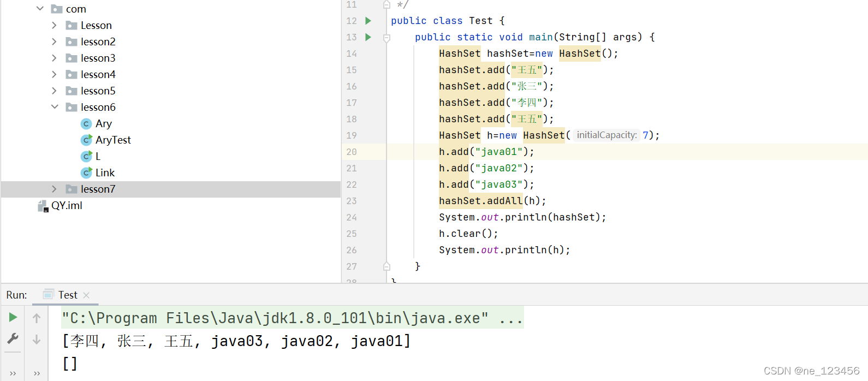Collapse the com package folder
This screenshot has height=381, width=868.
tap(40, 9)
